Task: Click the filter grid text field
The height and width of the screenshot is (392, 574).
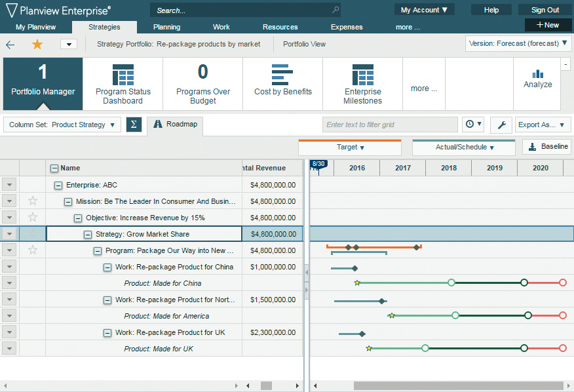Action: [390, 125]
